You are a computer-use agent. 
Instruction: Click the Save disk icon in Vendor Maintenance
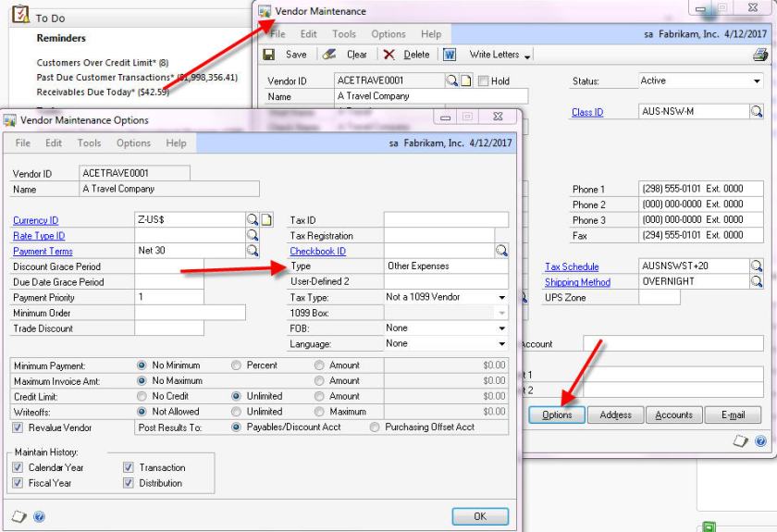click(x=269, y=55)
